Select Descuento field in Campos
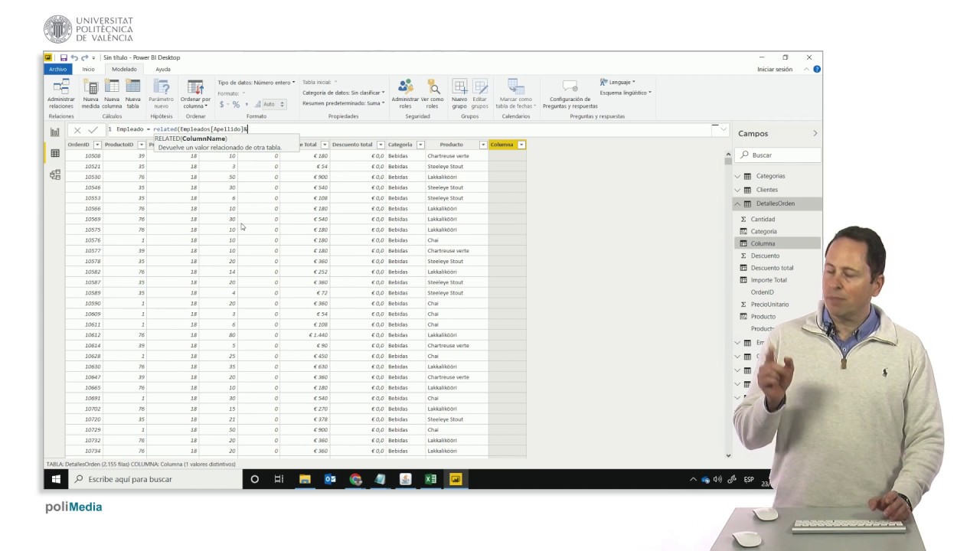 click(765, 256)
